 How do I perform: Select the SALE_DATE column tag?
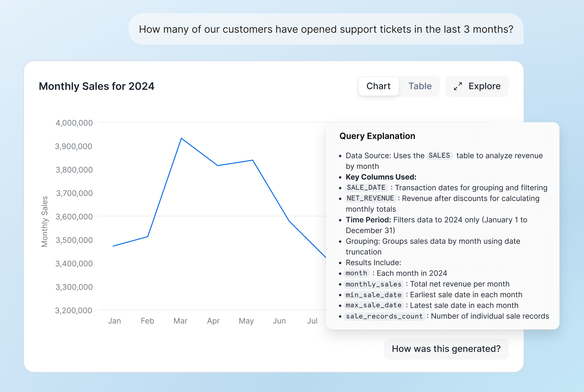point(366,188)
